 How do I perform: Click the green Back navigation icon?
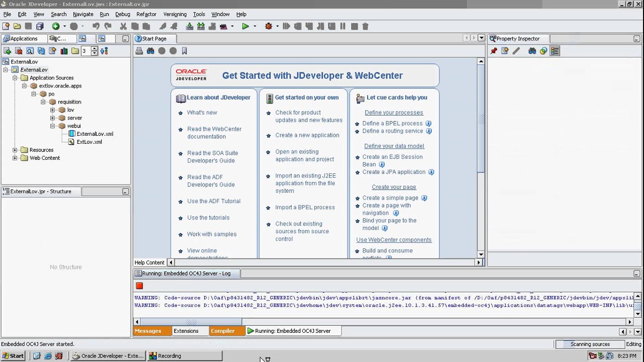coord(56,26)
